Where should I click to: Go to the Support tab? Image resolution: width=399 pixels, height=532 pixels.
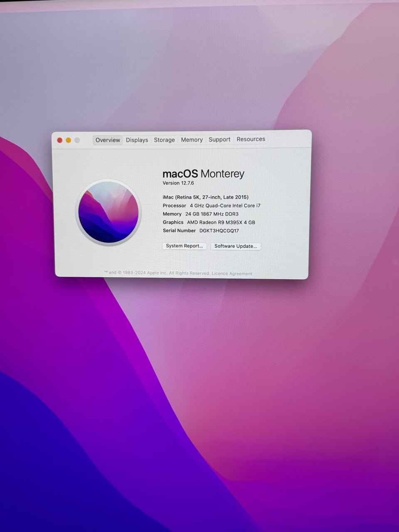point(219,140)
